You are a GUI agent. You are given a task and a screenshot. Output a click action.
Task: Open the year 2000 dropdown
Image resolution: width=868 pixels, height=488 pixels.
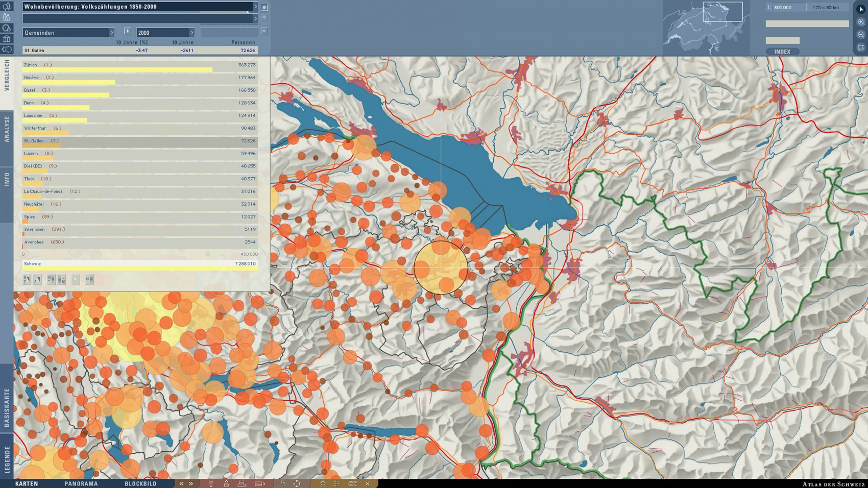click(x=165, y=32)
